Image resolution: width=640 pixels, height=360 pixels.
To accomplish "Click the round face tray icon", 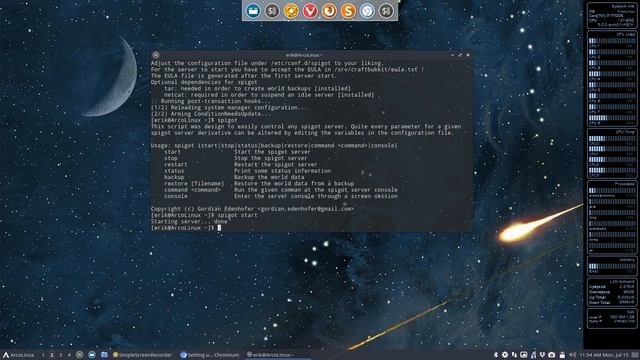I will tap(524, 355).
